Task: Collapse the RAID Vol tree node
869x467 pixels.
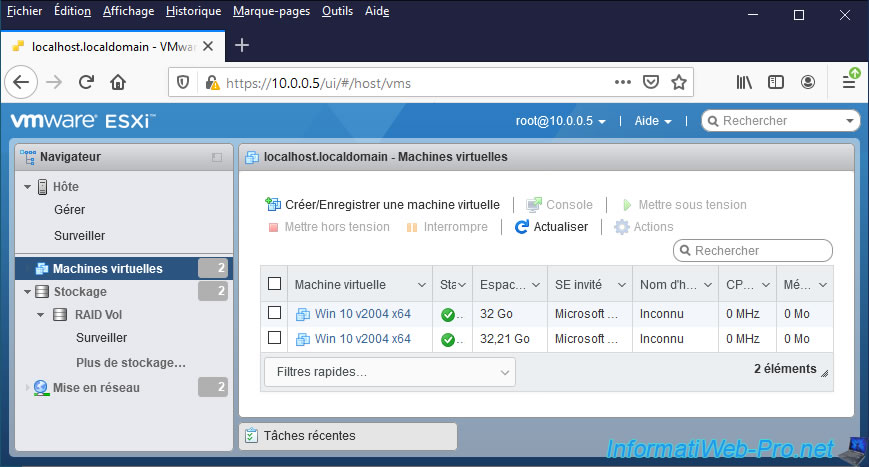Action: (40, 315)
